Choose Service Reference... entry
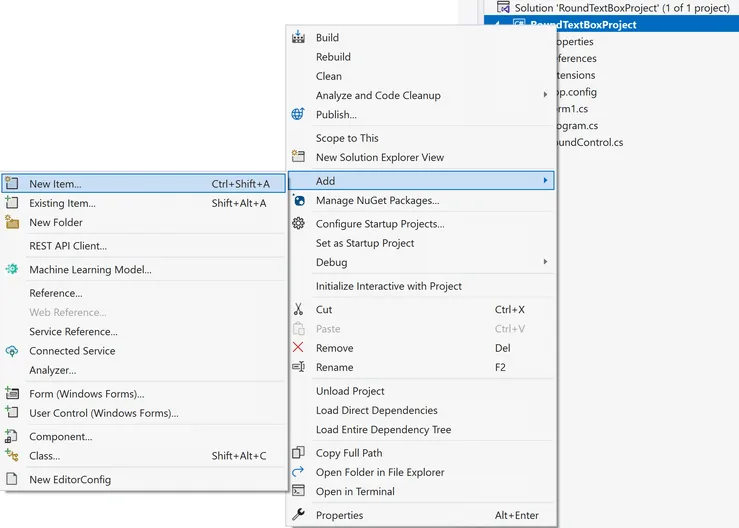Image resolution: width=739 pixels, height=528 pixels. (74, 331)
